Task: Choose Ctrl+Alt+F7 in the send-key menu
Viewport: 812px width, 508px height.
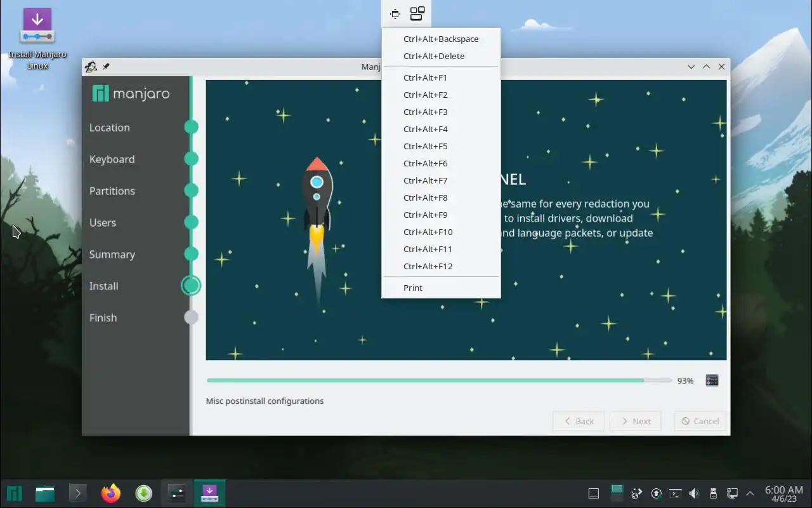Action: (441, 180)
